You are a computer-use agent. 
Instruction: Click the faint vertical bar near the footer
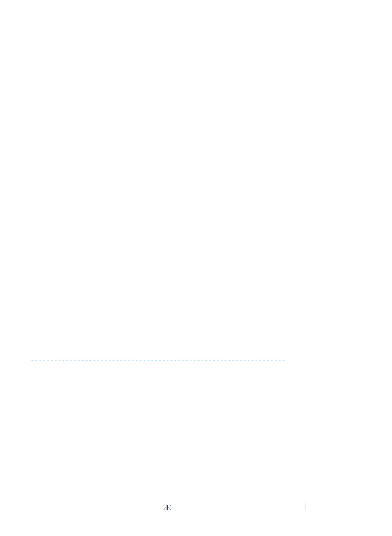[x=305, y=507]
